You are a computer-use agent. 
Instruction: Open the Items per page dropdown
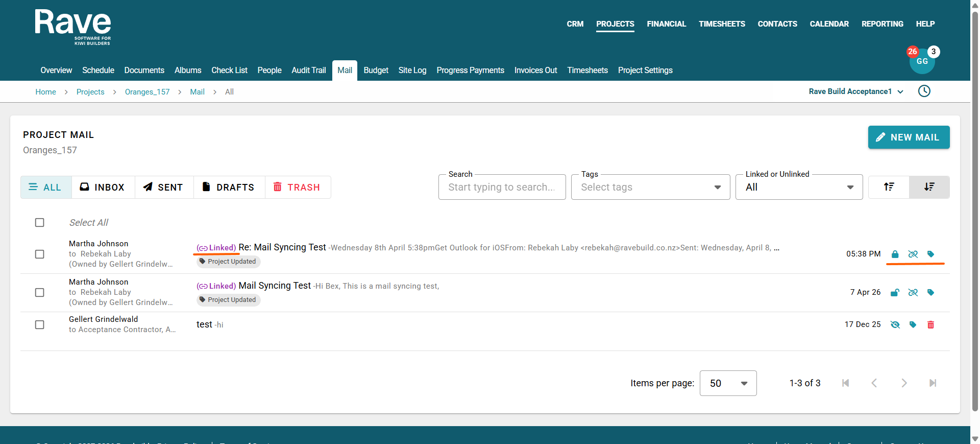(728, 383)
